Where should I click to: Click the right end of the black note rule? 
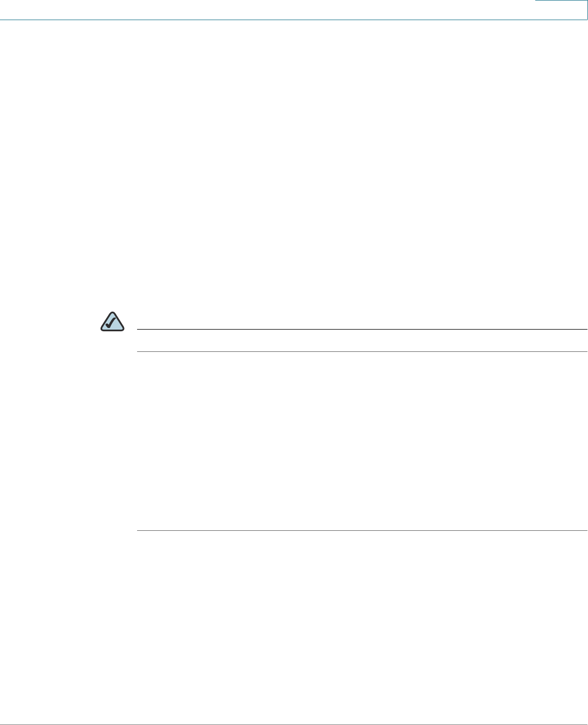coord(584,329)
